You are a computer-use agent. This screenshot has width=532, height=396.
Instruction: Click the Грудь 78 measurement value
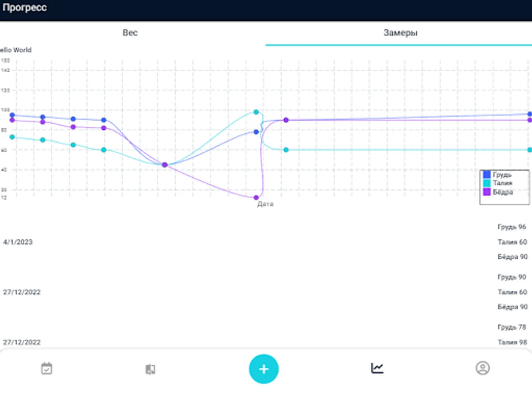click(512, 327)
